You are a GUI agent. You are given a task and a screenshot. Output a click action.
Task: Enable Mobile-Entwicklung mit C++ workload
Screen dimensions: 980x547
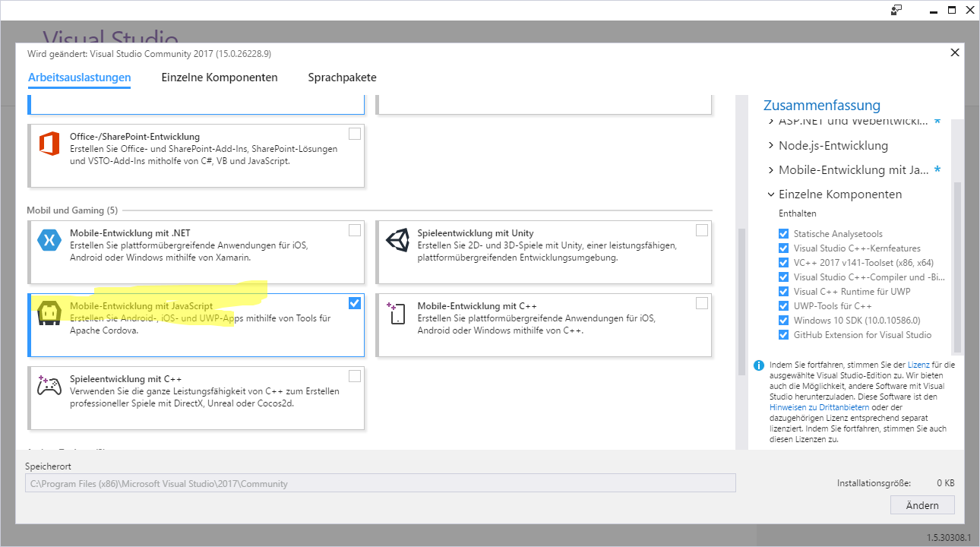[702, 303]
